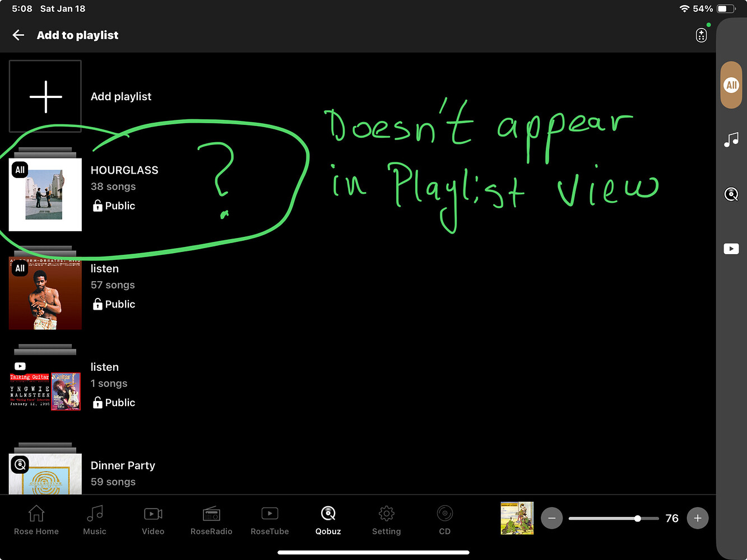The height and width of the screenshot is (560, 747).
Task: Switch to the Music tab
Action: pyautogui.click(x=95, y=520)
